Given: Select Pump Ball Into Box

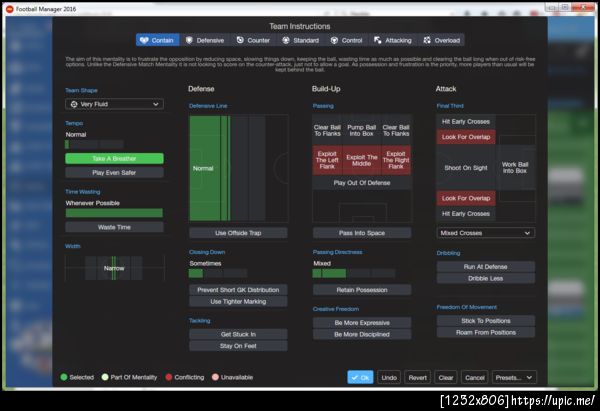Looking at the screenshot, I should [x=362, y=130].
